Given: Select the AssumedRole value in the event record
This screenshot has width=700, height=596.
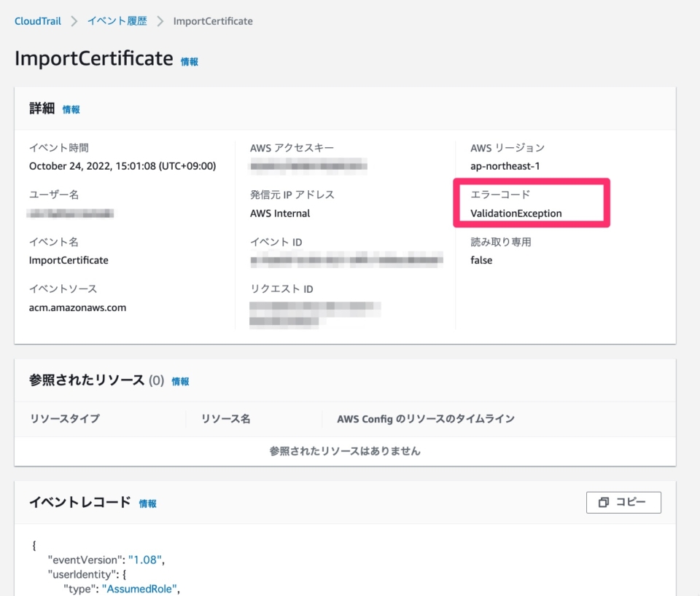Looking at the screenshot, I should [x=139, y=589].
